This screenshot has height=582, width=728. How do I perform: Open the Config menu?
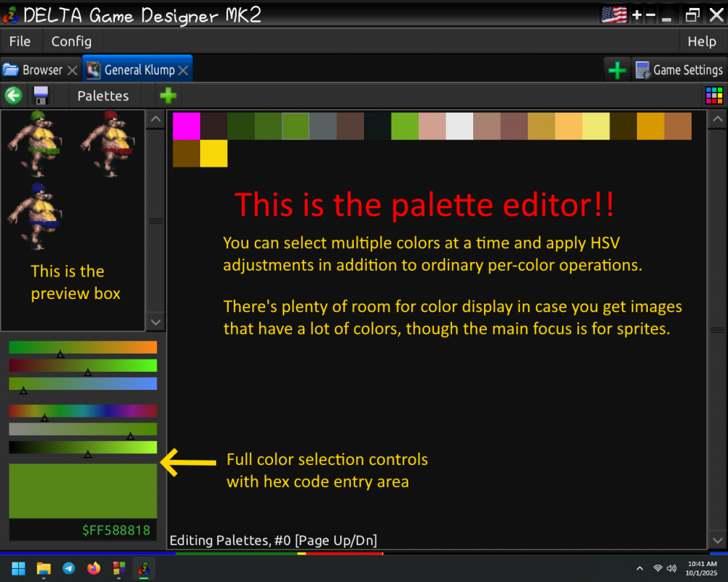[x=71, y=41]
